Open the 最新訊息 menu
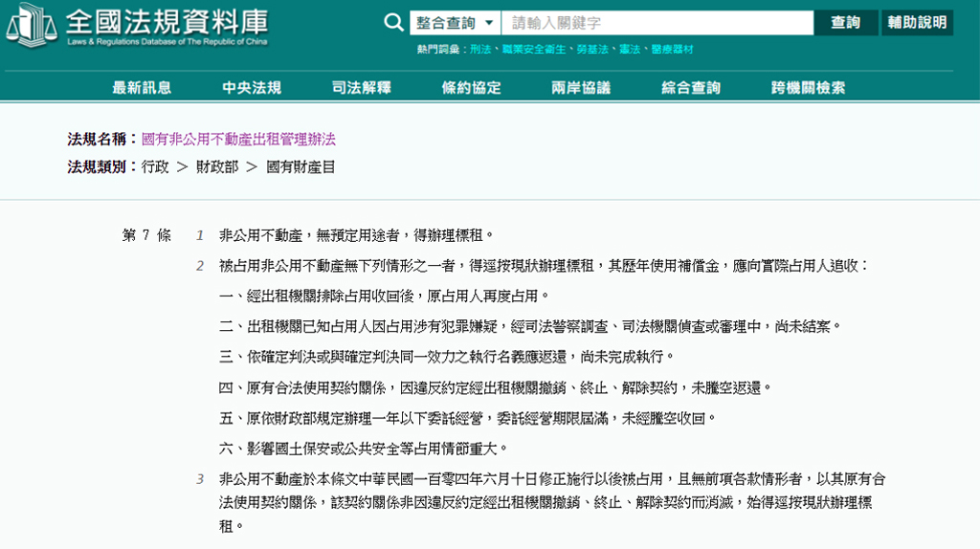 [x=142, y=88]
